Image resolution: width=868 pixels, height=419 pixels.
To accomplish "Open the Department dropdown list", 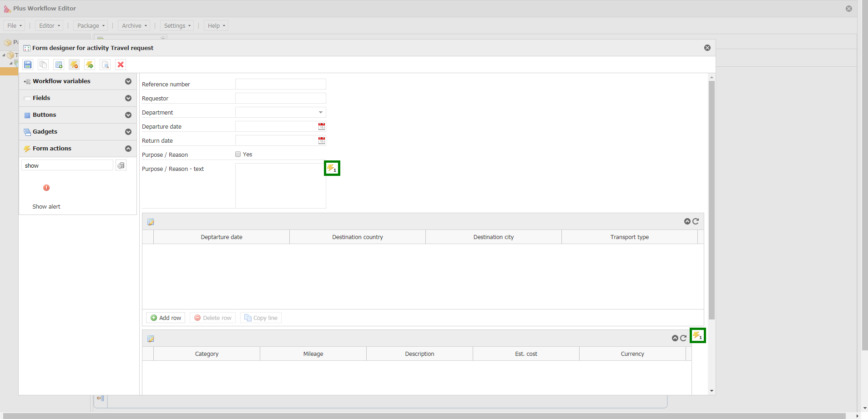I will (321, 112).
